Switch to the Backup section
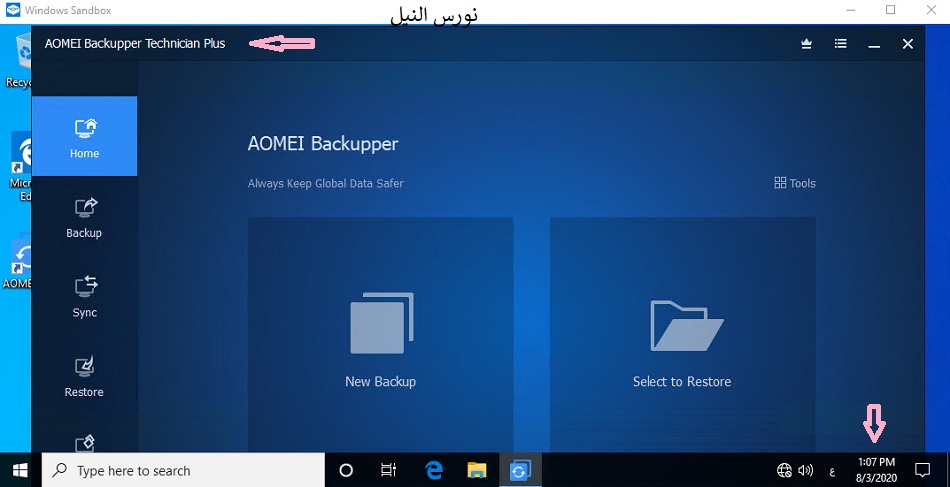 (84, 216)
